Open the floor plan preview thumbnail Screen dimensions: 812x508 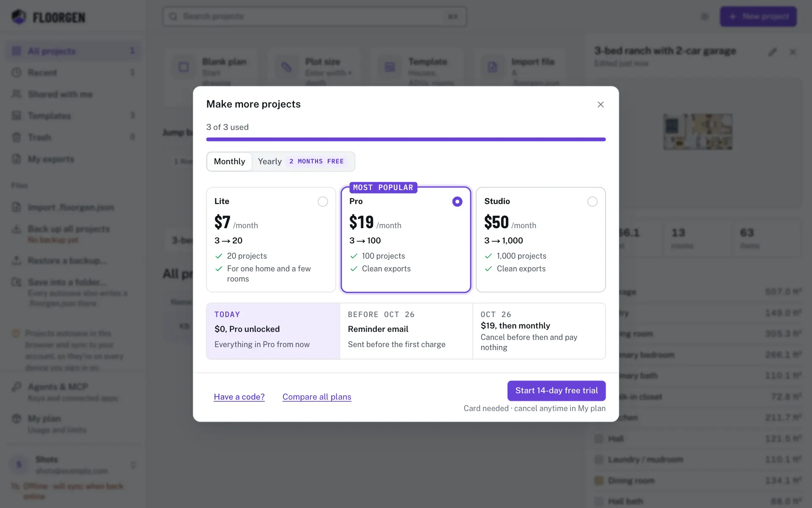coord(698,131)
